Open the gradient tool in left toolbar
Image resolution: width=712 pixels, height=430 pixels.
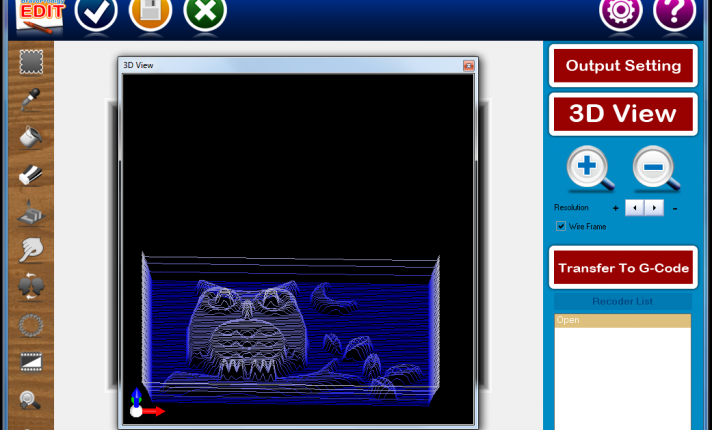(x=31, y=363)
